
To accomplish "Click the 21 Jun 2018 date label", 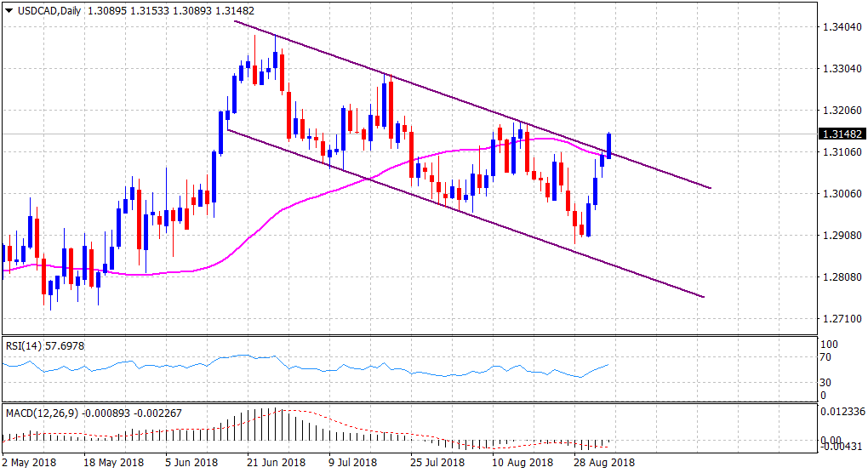I will coord(275,463).
